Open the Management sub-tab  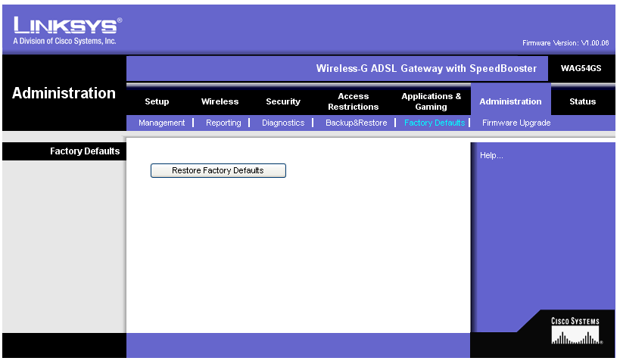coord(161,123)
